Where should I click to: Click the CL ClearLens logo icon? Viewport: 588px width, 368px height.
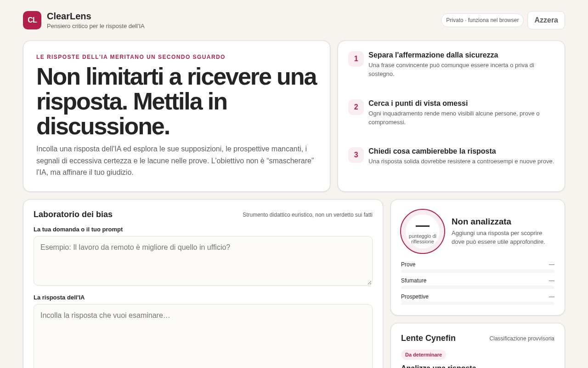tap(32, 20)
